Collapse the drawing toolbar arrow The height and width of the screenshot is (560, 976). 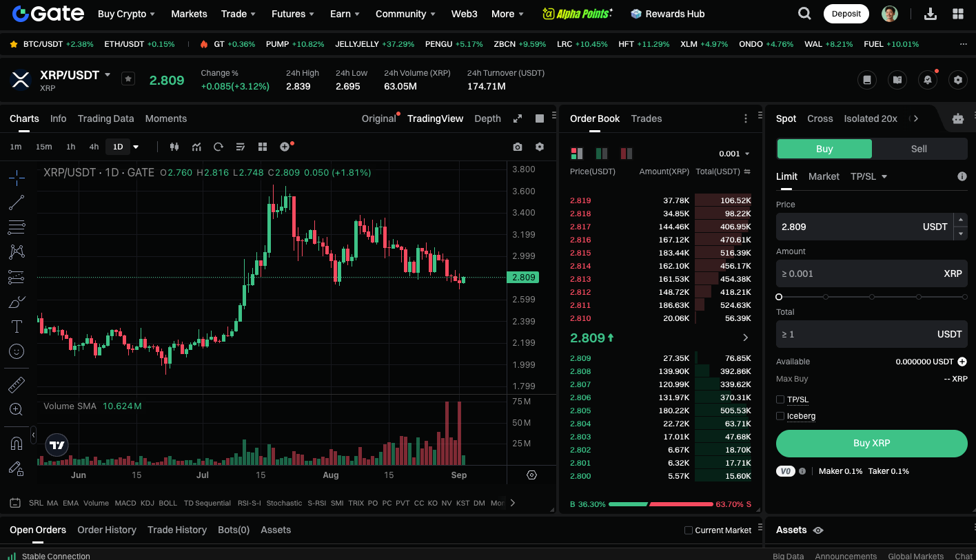(x=33, y=435)
